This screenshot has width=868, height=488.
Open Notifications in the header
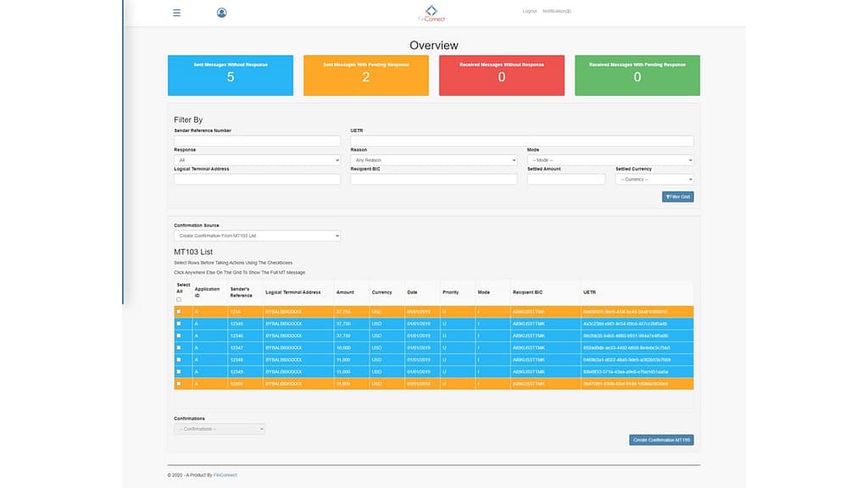point(557,11)
